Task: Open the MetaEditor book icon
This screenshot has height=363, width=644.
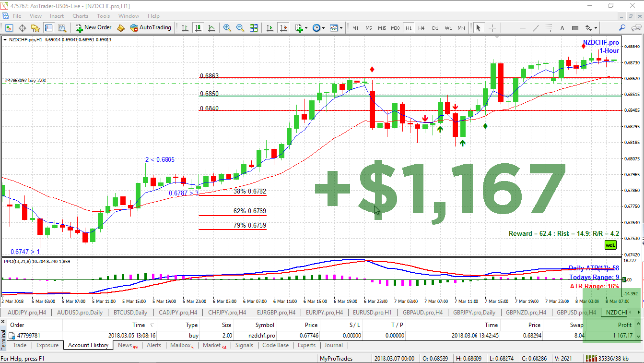Action: (x=121, y=28)
